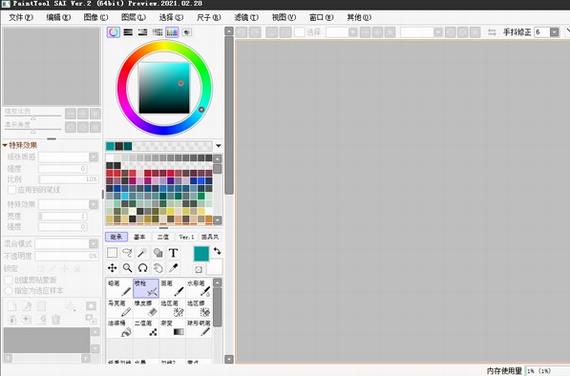
Task: Click the 手抖修正 value field showing 6
Action: (542, 32)
